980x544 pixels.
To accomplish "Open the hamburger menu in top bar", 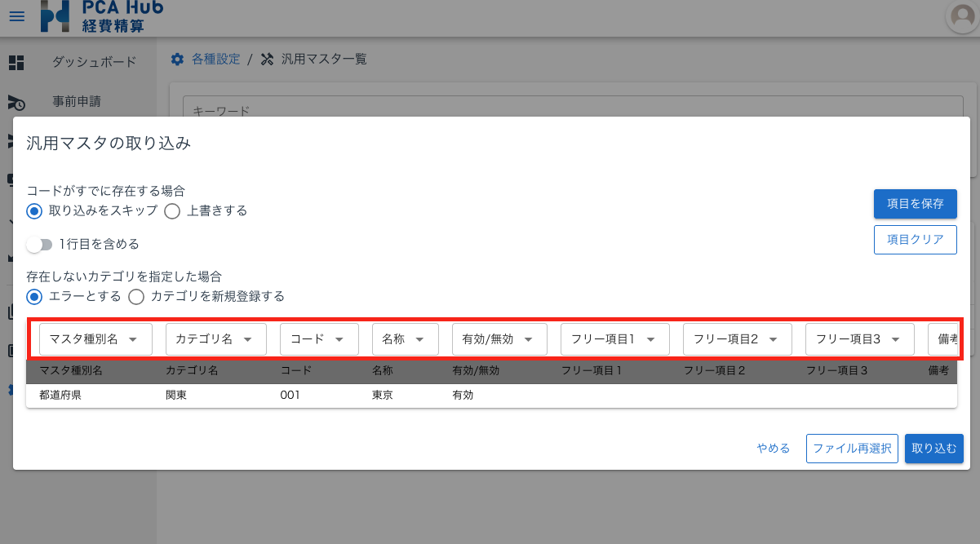I will point(17,16).
